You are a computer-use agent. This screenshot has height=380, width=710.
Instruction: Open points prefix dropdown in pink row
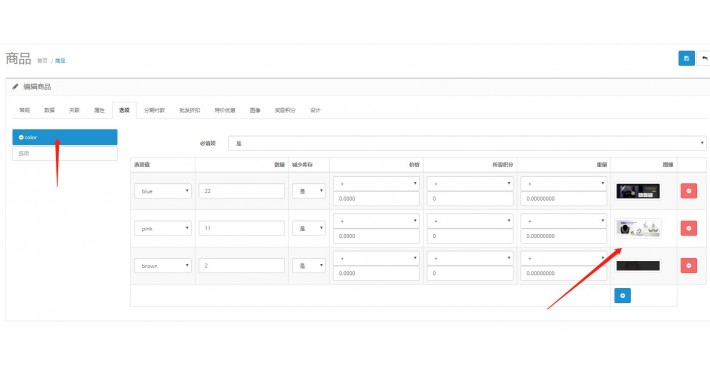(470, 221)
